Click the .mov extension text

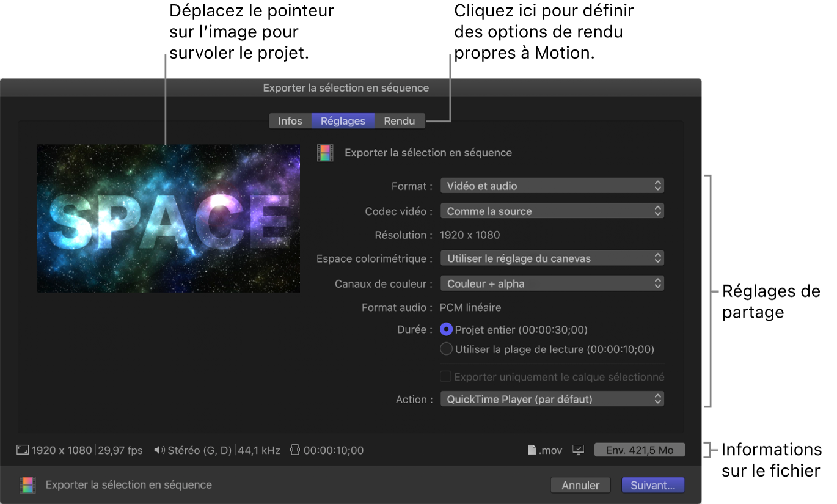pyautogui.click(x=550, y=450)
